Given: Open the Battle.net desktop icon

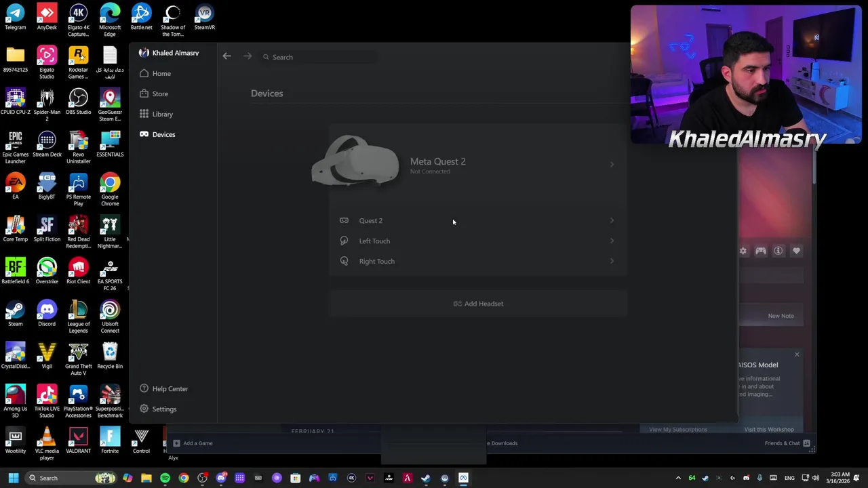Looking at the screenshot, I should click(x=141, y=18).
